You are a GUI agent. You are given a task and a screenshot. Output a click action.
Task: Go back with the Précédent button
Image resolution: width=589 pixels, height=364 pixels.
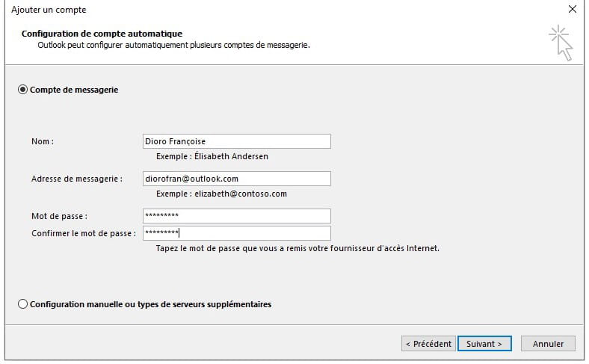428,343
